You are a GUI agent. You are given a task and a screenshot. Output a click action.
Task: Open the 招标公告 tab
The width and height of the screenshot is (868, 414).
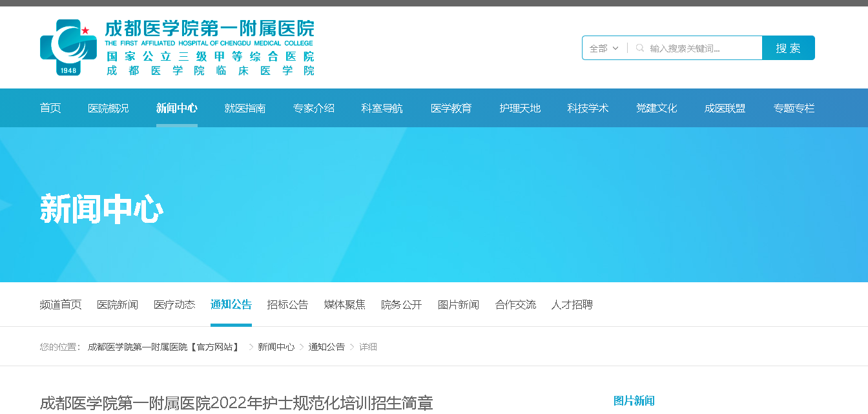(x=288, y=304)
